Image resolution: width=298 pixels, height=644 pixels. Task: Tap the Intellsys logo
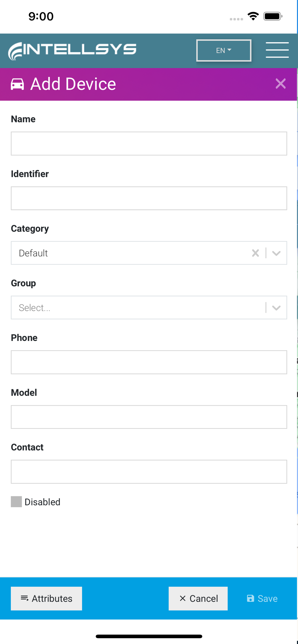coord(72,51)
